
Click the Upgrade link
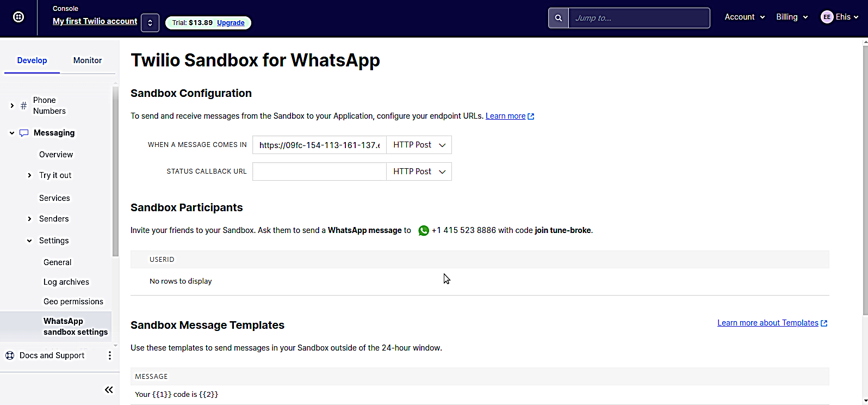coord(231,23)
